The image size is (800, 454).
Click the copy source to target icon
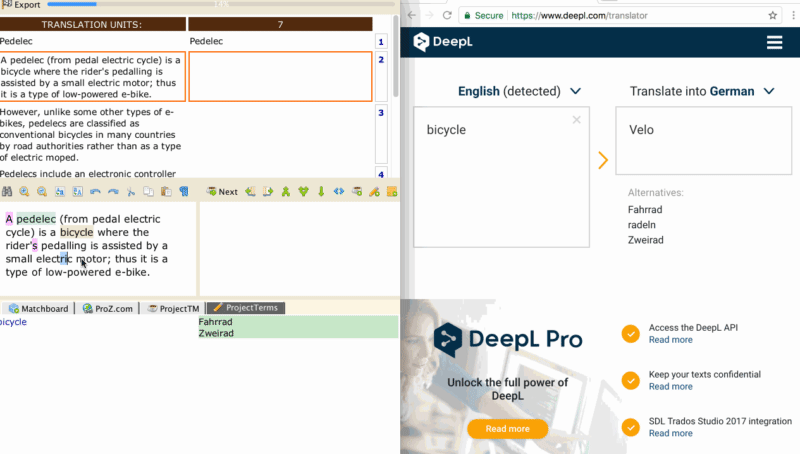(x=251, y=192)
